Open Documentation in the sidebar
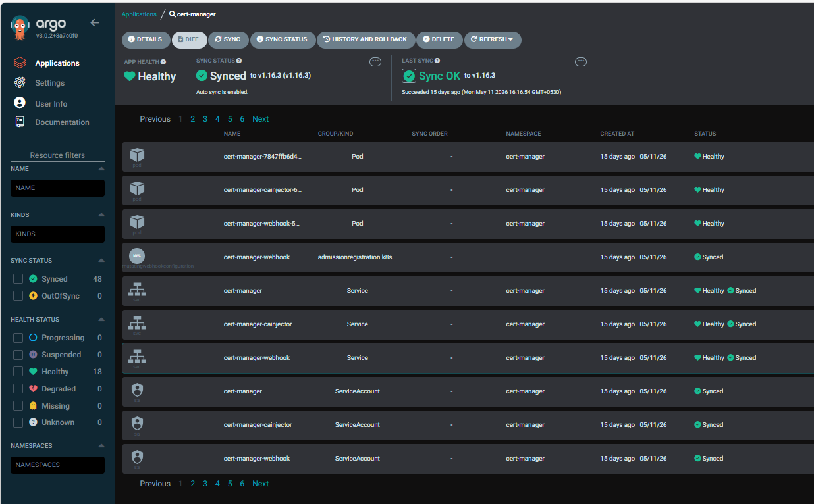Viewport: 814px width, 504px height. (x=62, y=122)
